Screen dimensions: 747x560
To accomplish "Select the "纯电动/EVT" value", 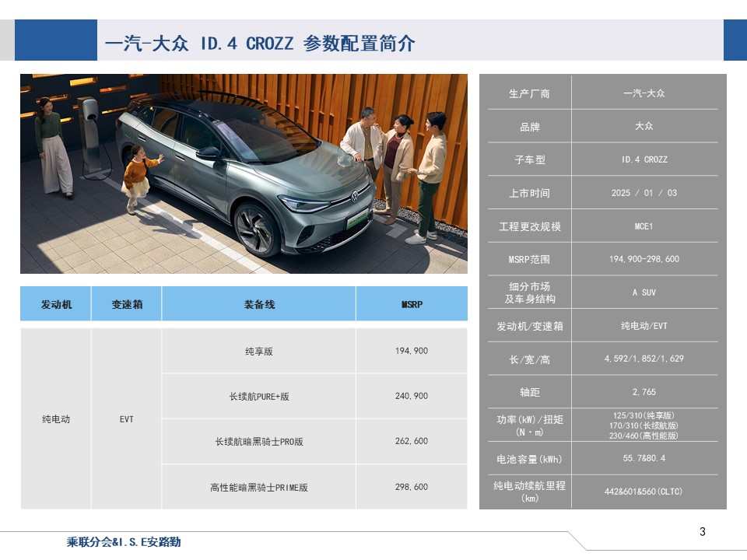I will (644, 326).
